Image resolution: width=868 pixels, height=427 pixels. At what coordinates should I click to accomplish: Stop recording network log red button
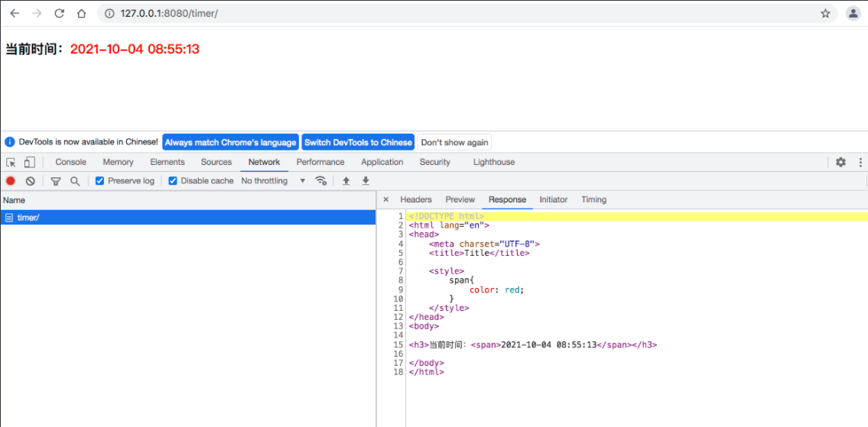click(11, 181)
